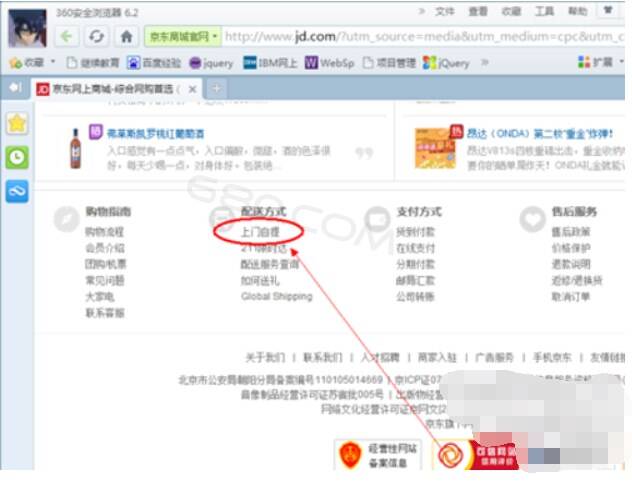
Task: Close the 京东网上商城 tab
Action: [x=193, y=89]
